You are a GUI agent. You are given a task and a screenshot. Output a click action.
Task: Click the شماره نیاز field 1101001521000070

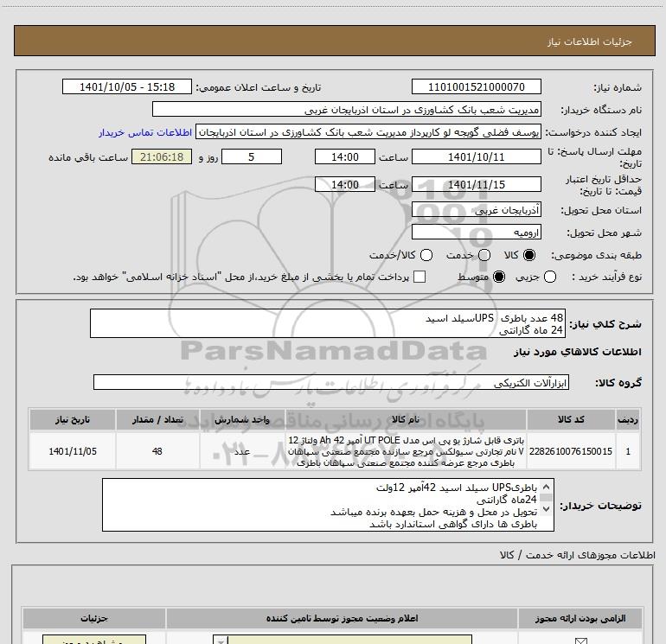[x=476, y=86]
